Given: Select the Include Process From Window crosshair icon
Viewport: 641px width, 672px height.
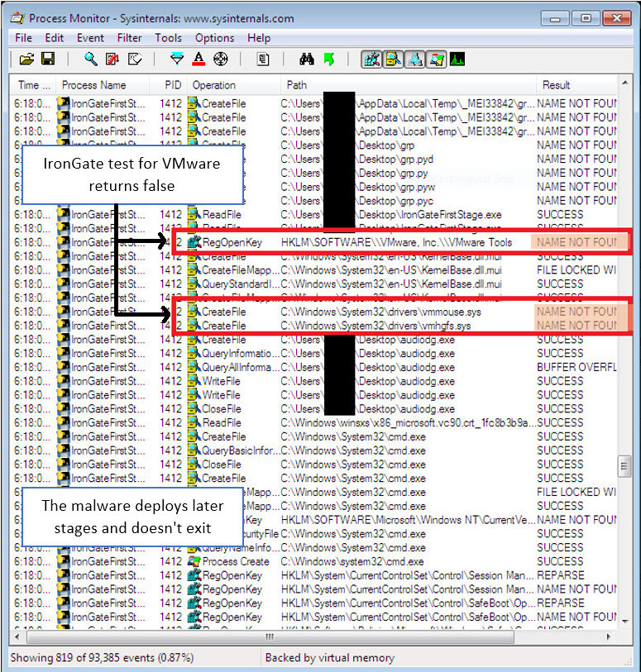Looking at the screenshot, I should coord(220,60).
